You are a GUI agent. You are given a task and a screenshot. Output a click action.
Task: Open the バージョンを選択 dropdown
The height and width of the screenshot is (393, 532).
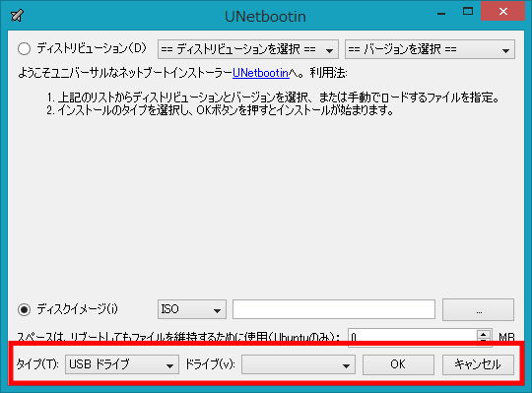pos(430,49)
